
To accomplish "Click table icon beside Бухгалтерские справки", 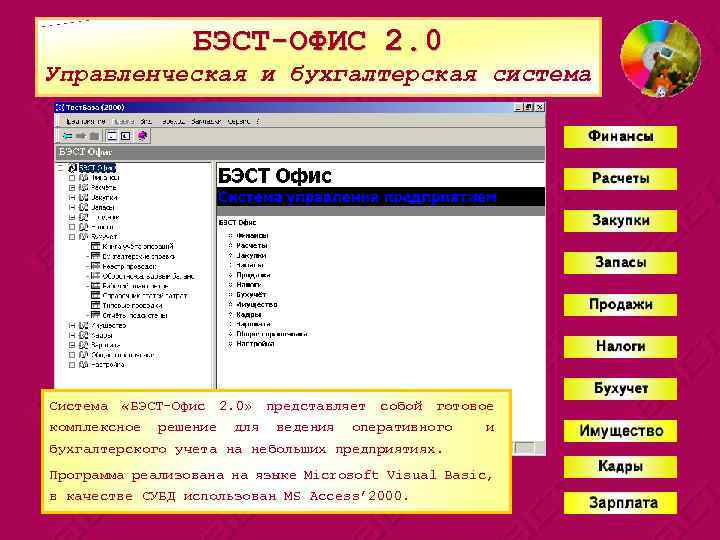I will point(95,256).
